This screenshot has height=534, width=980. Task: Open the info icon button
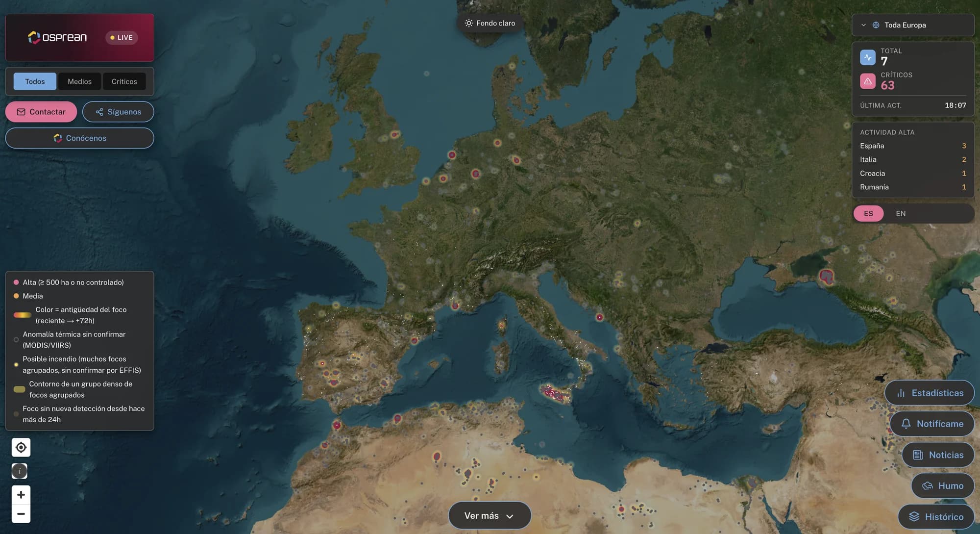coord(20,471)
